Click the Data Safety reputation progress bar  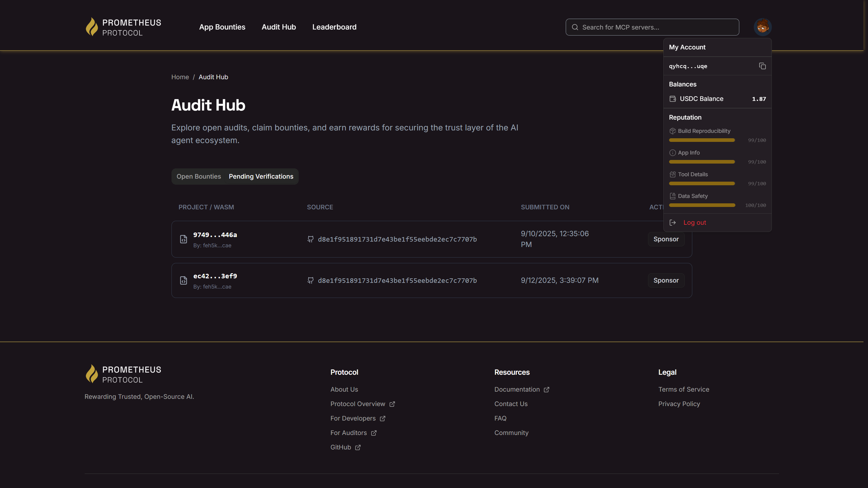[702, 205]
